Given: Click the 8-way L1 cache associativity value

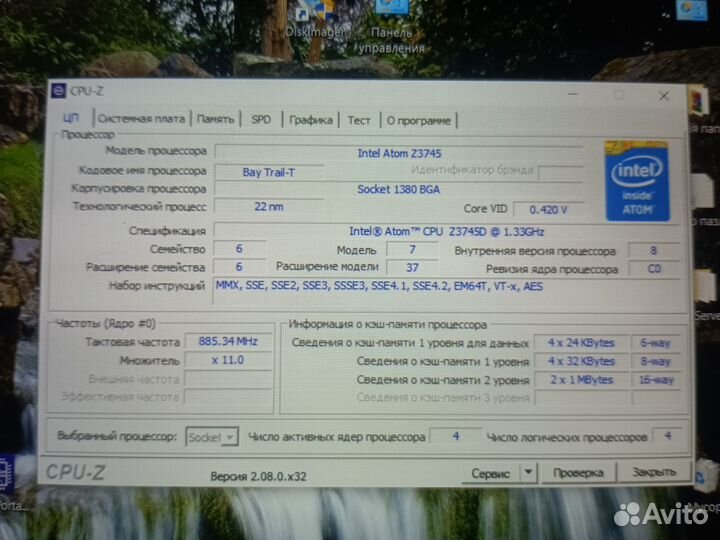Looking at the screenshot, I should point(656,361).
